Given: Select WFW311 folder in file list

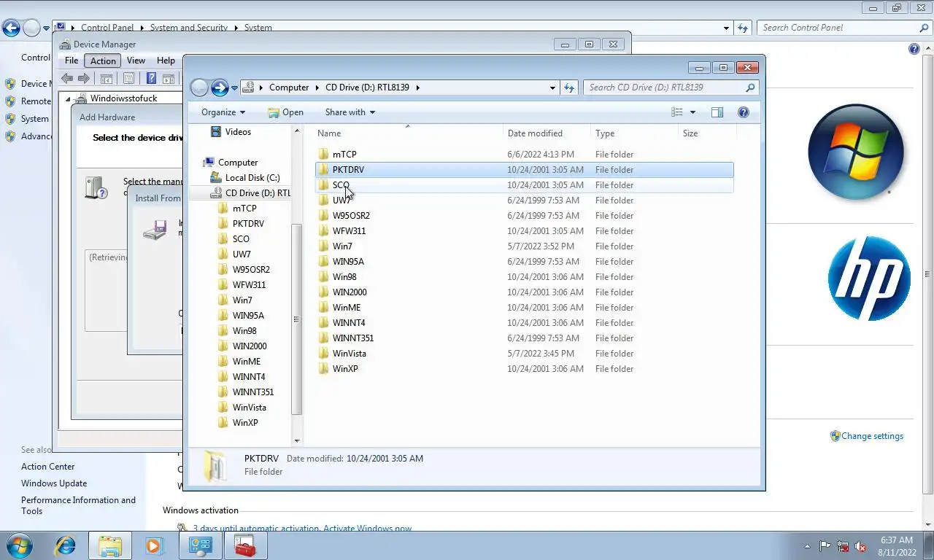Looking at the screenshot, I should click(x=524, y=231).
